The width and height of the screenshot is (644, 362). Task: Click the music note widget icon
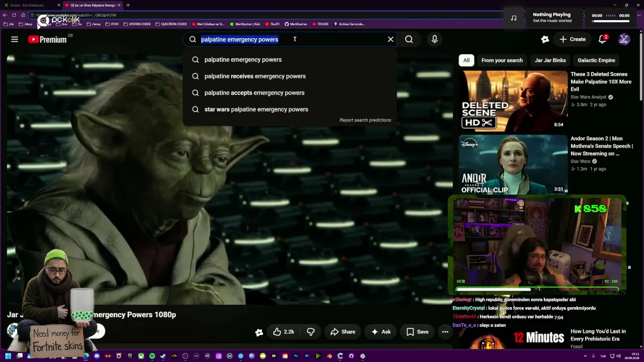click(514, 18)
